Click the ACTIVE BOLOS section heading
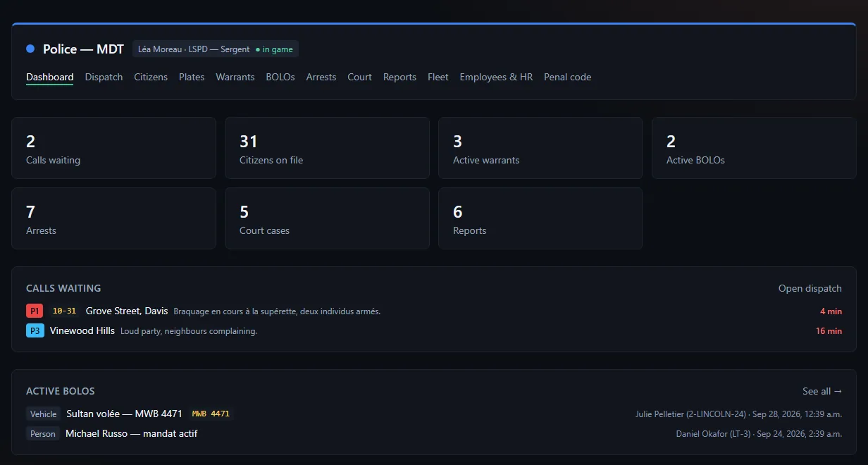Image resolution: width=868 pixels, height=465 pixels. click(x=61, y=391)
